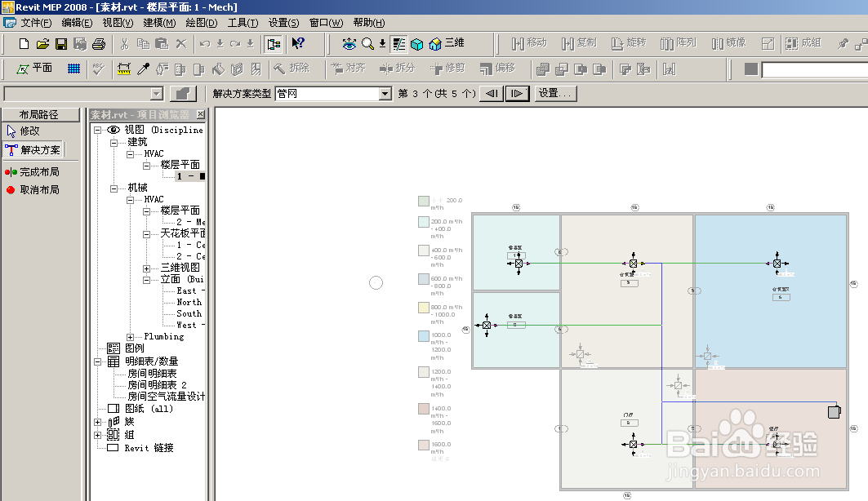Go to previous solution arrow button

tap(492, 94)
